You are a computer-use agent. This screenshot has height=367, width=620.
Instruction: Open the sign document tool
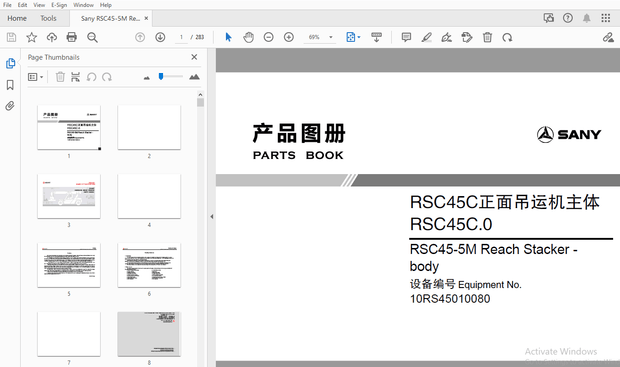coord(446,37)
